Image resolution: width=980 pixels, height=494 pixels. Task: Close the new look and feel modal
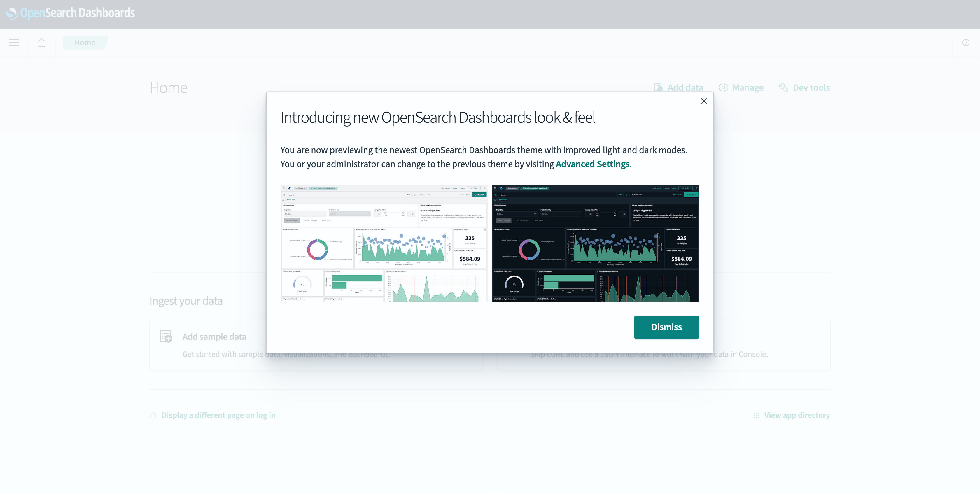tap(704, 101)
